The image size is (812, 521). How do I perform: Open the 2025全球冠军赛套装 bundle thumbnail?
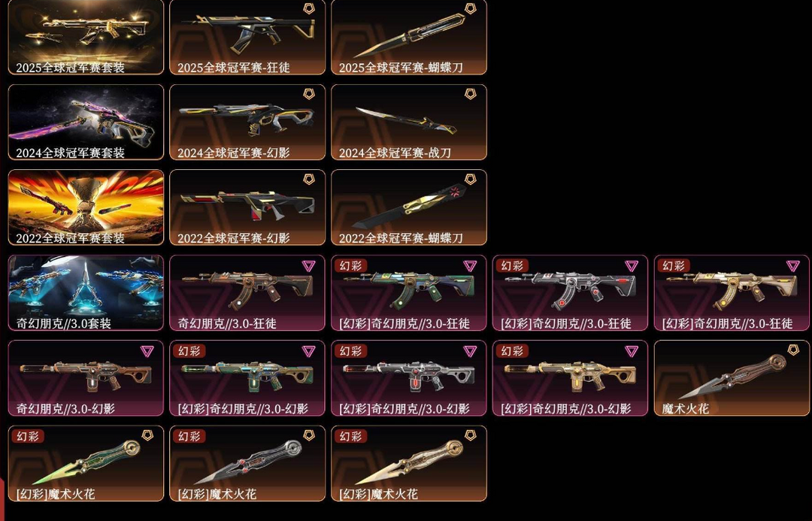(86, 37)
